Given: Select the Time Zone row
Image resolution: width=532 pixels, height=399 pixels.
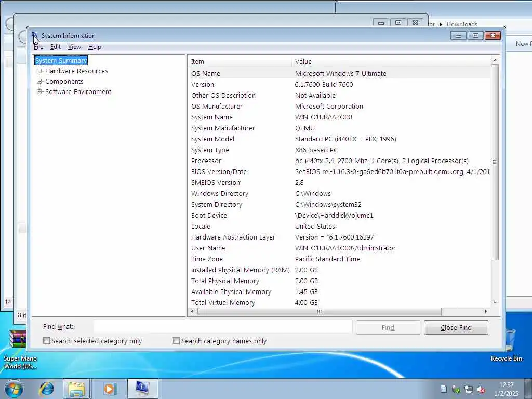Looking at the screenshot, I should [339, 259].
